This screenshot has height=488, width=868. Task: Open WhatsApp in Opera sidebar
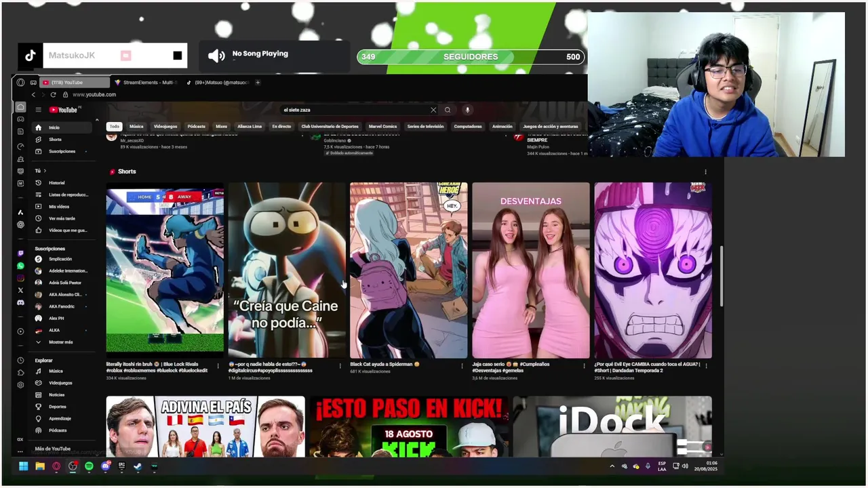click(x=20, y=266)
